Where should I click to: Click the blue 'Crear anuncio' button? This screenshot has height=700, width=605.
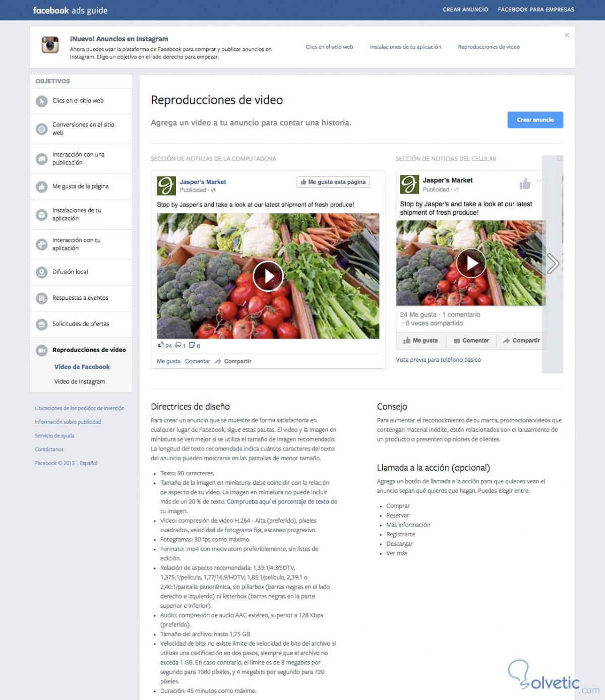pyautogui.click(x=535, y=120)
